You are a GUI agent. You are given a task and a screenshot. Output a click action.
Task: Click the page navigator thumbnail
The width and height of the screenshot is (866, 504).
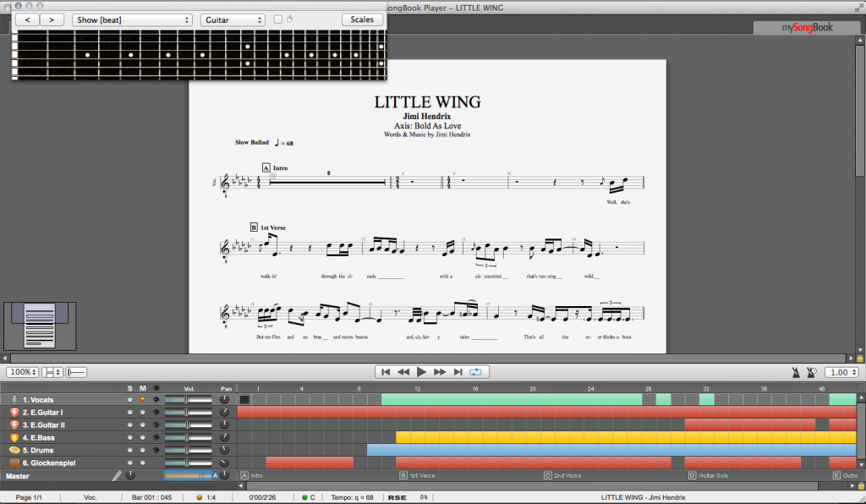pos(40,326)
